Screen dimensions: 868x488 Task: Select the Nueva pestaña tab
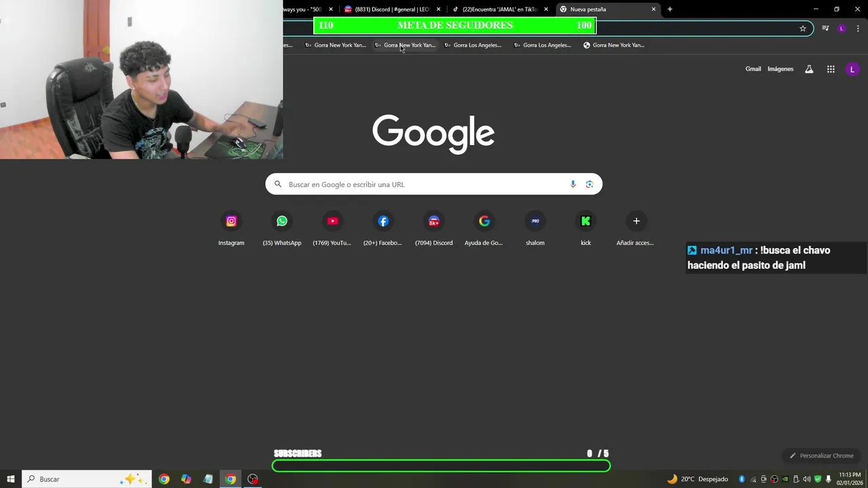[608, 9]
